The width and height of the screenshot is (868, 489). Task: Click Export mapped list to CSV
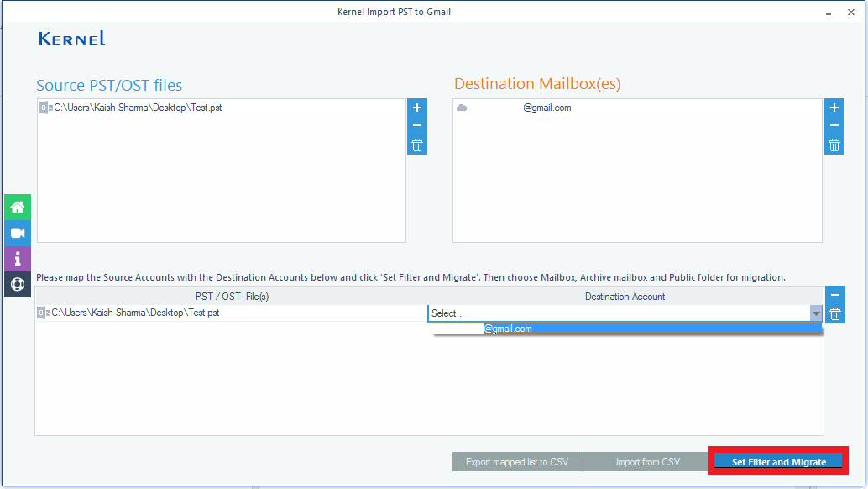(517, 462)
